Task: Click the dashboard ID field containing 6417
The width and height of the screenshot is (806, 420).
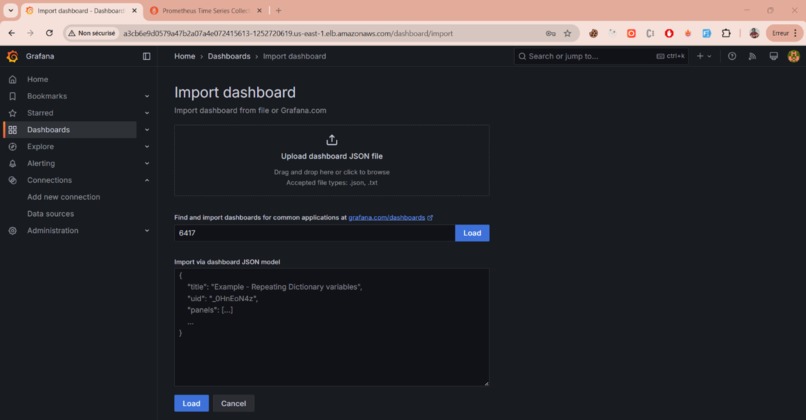Action: [315, 233]
